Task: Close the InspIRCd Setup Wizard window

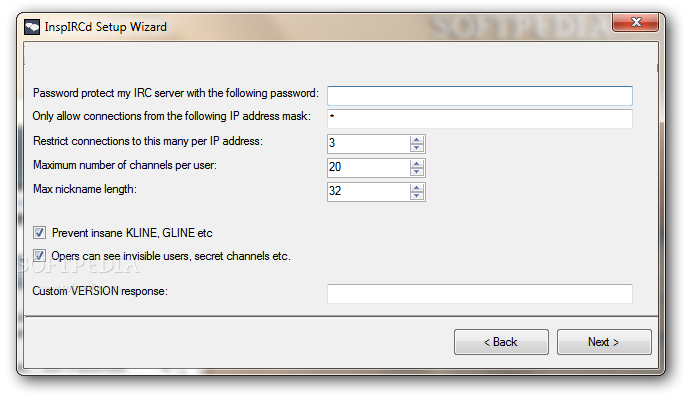Action: click(x=636, y=22)
